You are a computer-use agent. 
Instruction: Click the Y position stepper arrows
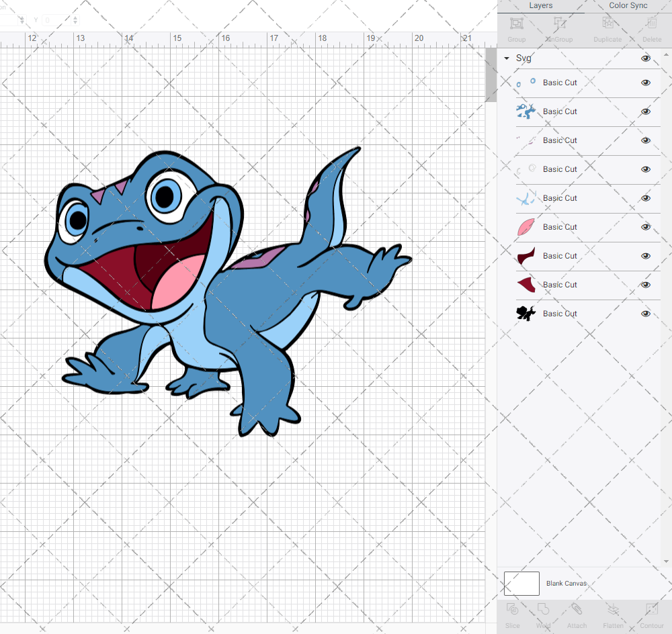point(75,19)
